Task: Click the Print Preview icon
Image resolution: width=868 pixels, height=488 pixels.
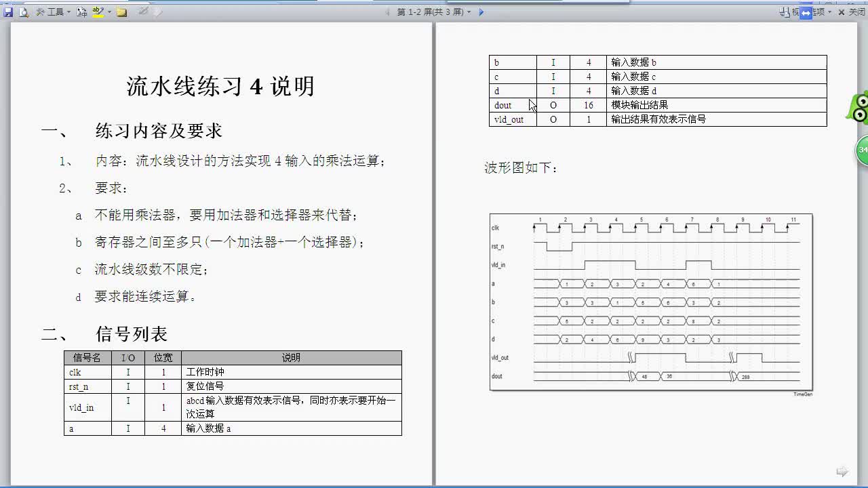Action: coord(23,12)
